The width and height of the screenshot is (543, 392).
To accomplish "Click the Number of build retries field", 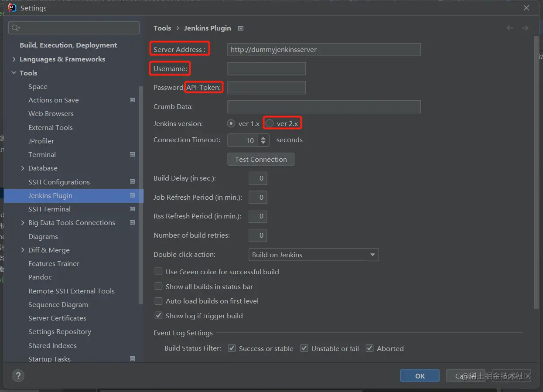I will point(258,235).
